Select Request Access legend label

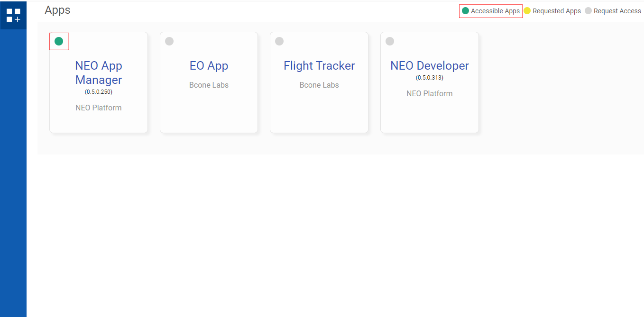coord(617,11)
